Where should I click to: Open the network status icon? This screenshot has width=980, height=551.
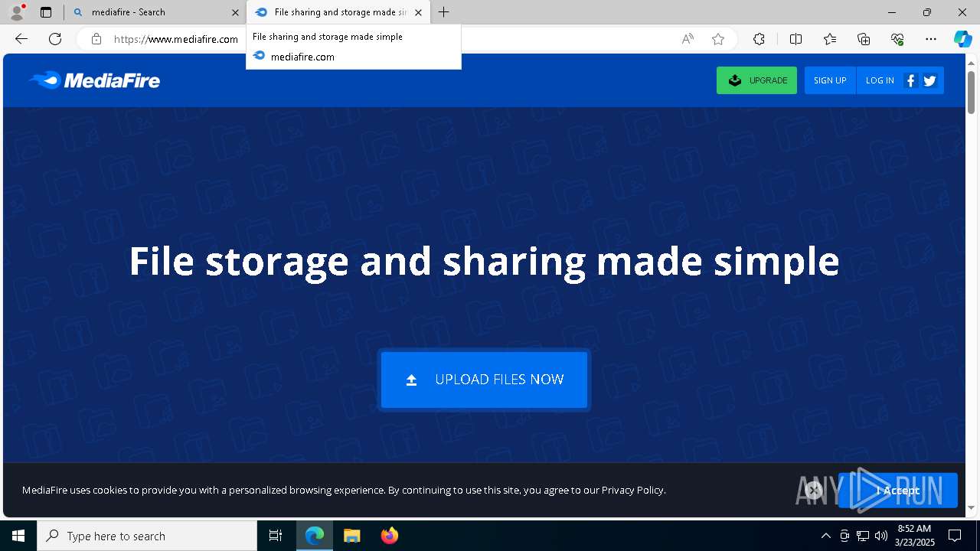pyautogui.click(x=863, y=536)
